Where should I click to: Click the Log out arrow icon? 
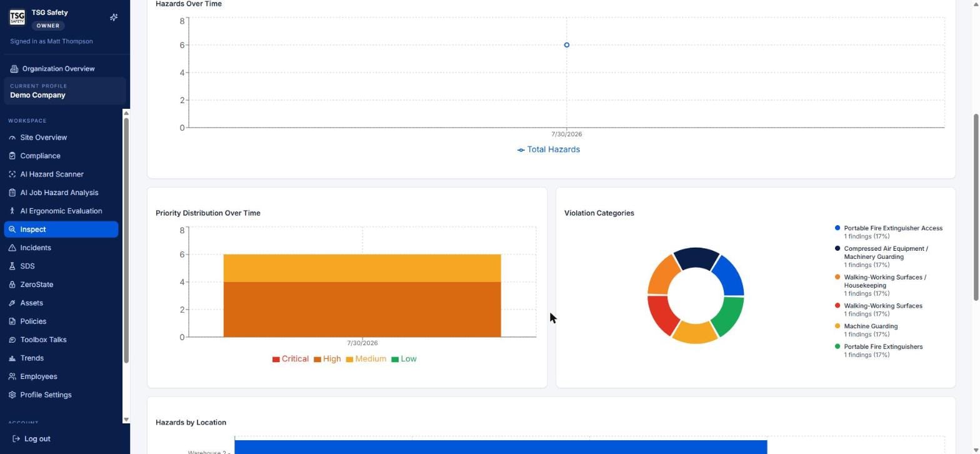pyautogui.click(x=16, y=439)
